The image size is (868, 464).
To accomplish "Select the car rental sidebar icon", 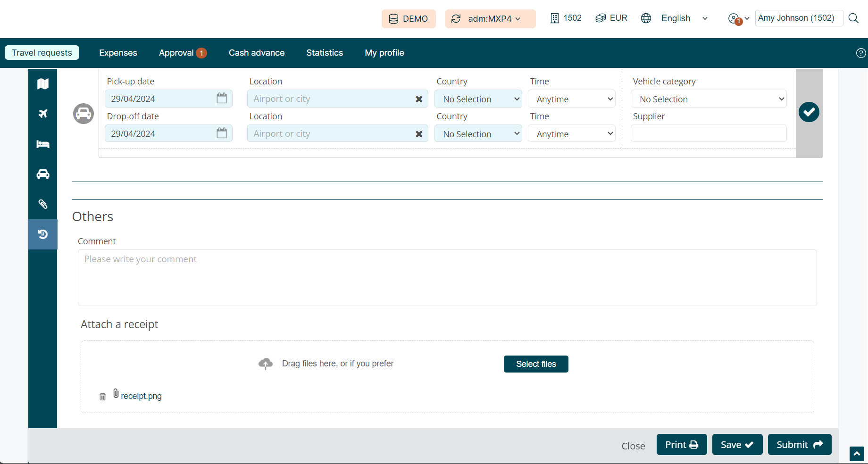I will tap(43, 174).
